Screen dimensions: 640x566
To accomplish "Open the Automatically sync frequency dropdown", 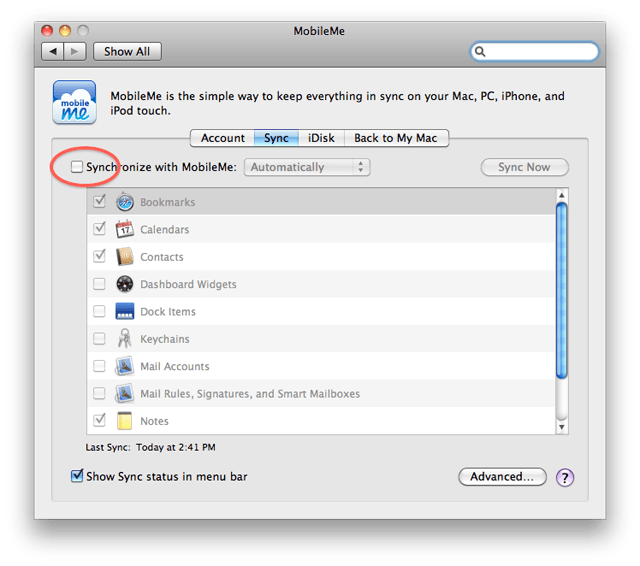I will (x=307, y=167).
